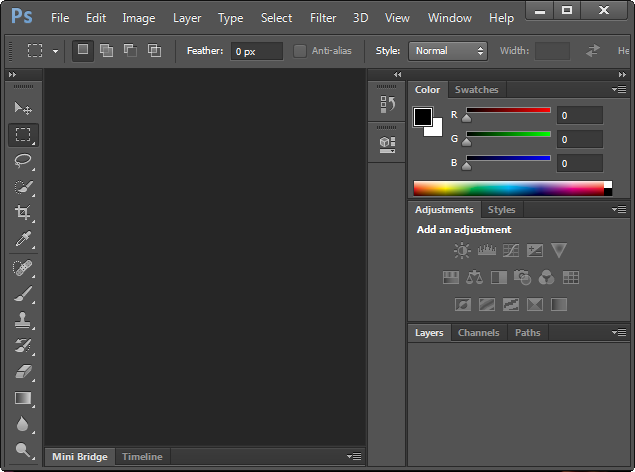Select the Spot Healing Brush tool
The height and width of the screenshot is (472, 635).
pos(23,268)
